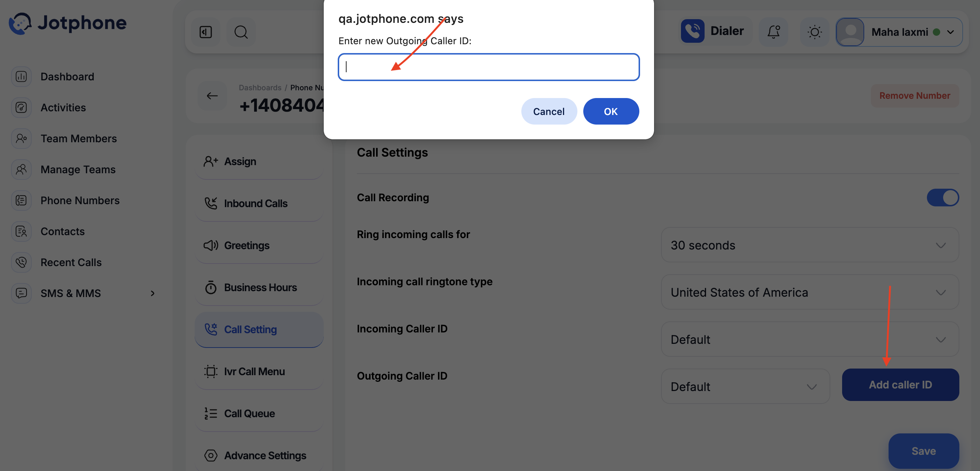Open the Incoming Caller ID Default dropdown
The height and width of the screenshot is (471, 980).
coord(810,339)
